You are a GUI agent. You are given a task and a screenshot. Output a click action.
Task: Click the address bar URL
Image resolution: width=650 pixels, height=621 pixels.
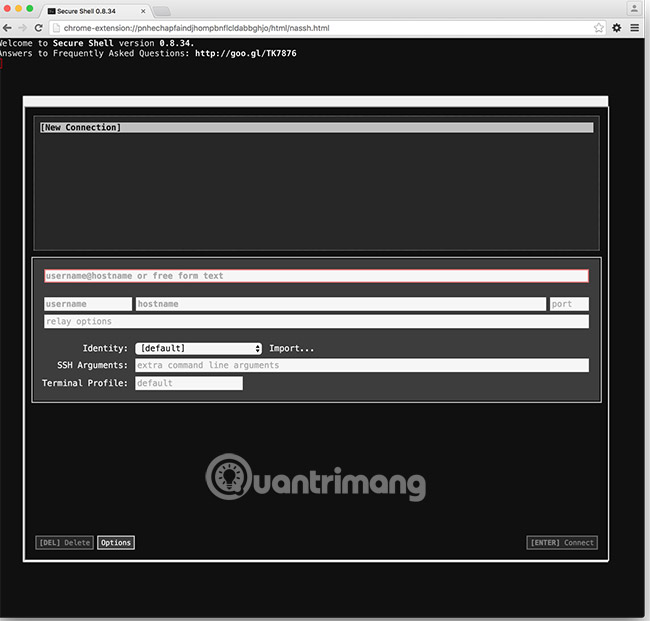coord(196,28)
